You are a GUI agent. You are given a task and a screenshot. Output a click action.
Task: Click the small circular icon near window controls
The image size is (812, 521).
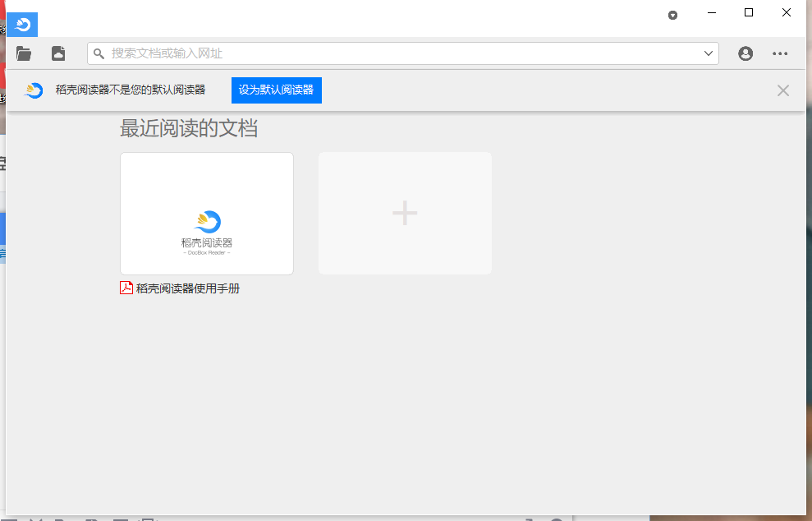672,15
